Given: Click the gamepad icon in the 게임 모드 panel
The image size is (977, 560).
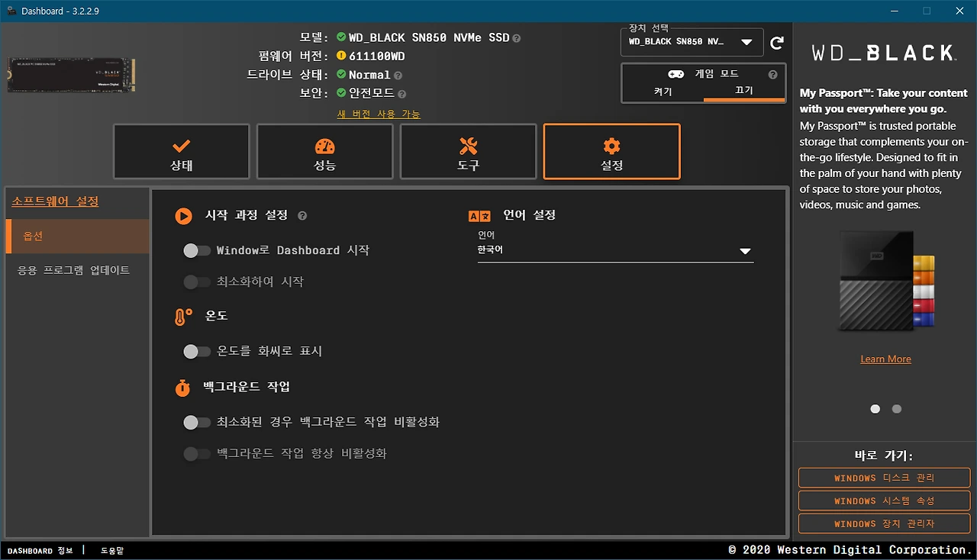Looking at the screenshot, I should pos(675,73).
